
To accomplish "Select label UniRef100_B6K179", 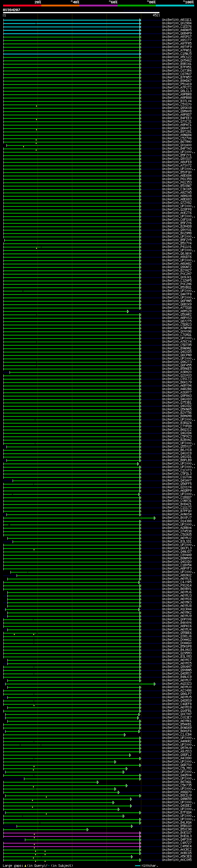I will [177, 382].
